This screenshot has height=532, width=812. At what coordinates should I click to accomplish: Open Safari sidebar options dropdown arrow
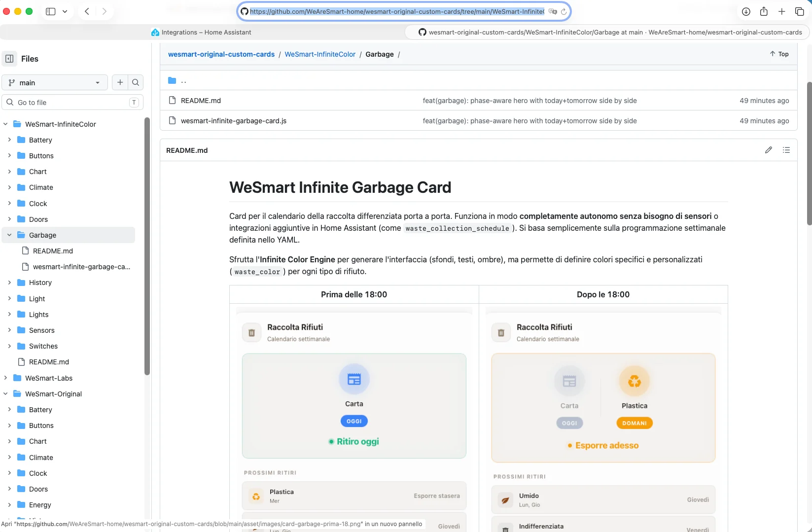click(65, 11)
